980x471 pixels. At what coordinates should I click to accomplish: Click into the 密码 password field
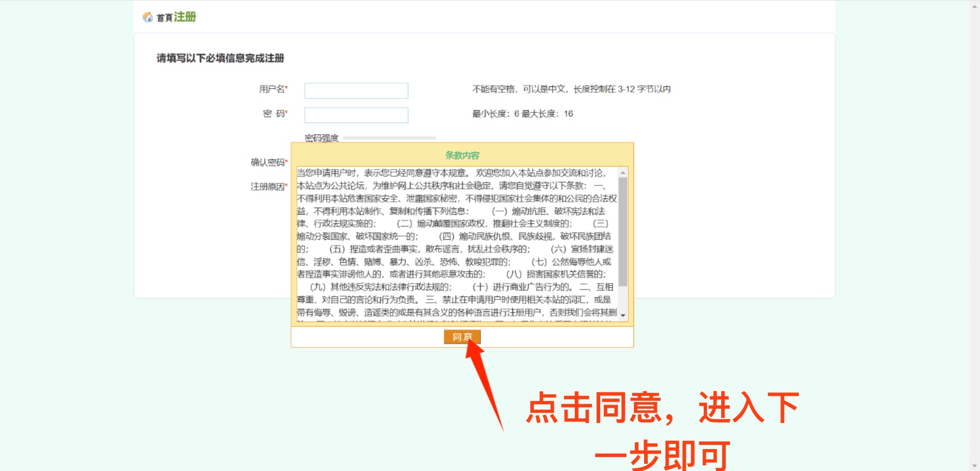point(356,115)
